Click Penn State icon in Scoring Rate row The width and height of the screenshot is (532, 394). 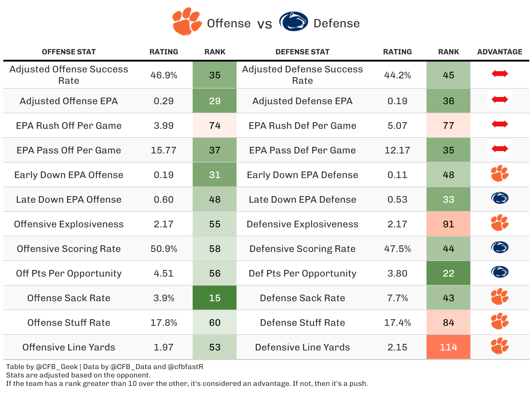[x=500, y=247]
